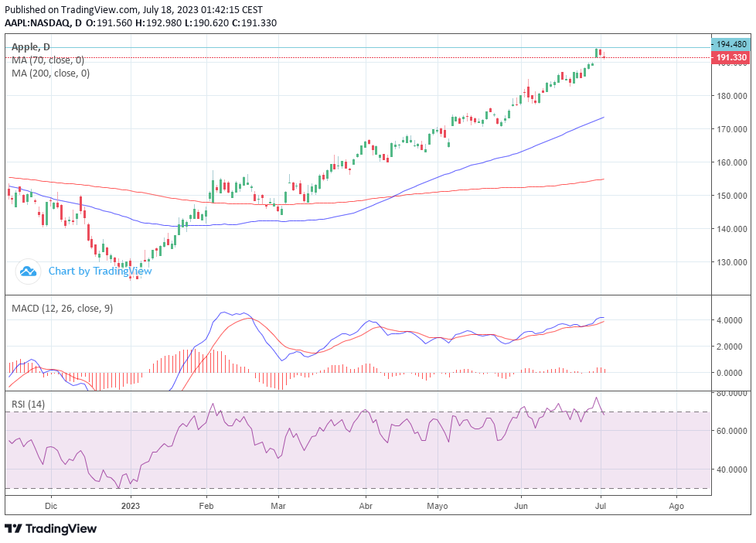
Task: Select the MACD (12, 26, close, 9) label
Action: [62, 308]
